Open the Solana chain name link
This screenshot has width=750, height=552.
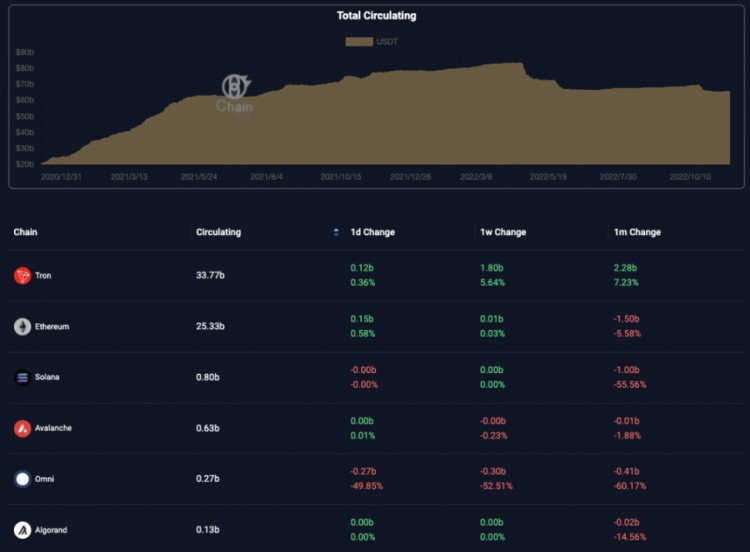(x=47, y=377)
